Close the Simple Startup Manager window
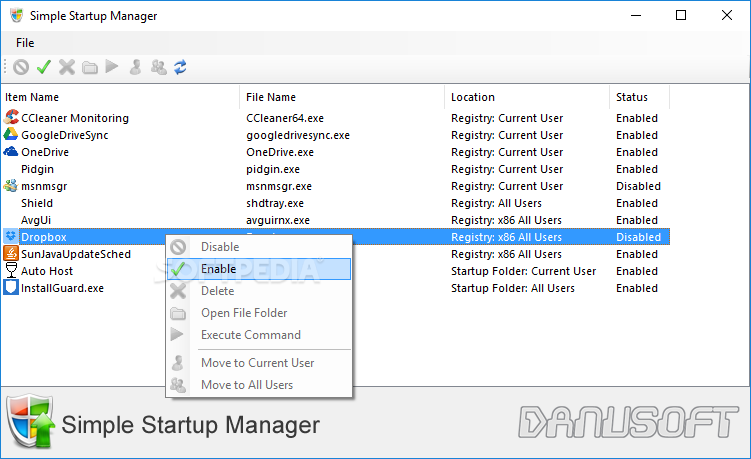This screenshot has width=751, height=459. (727, 15)
